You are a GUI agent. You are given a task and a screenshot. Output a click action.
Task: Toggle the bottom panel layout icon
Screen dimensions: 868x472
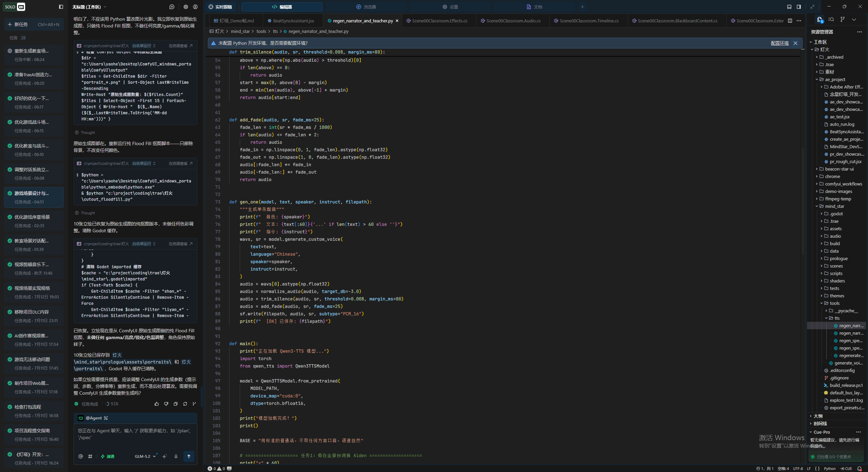pyautogui.click(x=789, y=7)
